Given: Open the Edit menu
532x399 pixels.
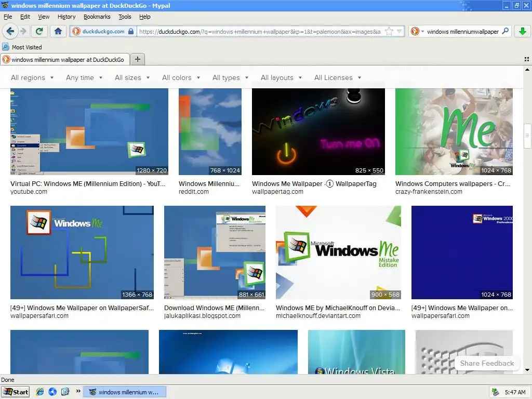Looking at the screenshot, I should point(25,17).
